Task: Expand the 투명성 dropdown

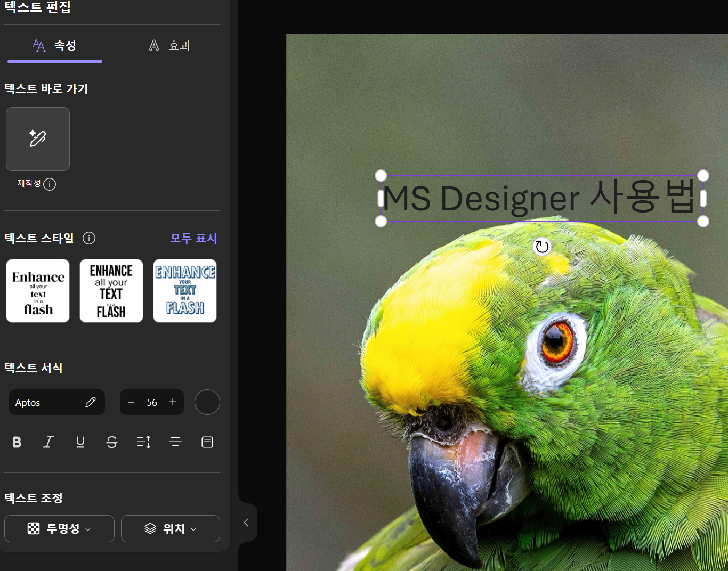Action: pos(59,528)
